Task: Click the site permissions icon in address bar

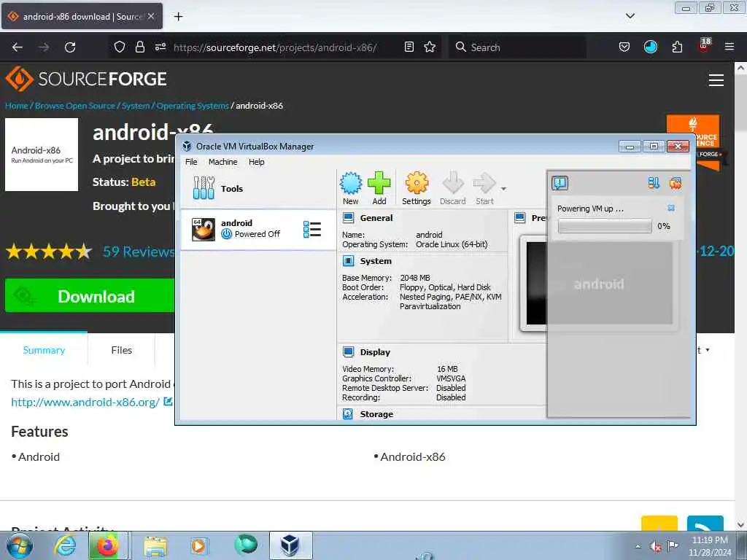Action: point(160,47)
